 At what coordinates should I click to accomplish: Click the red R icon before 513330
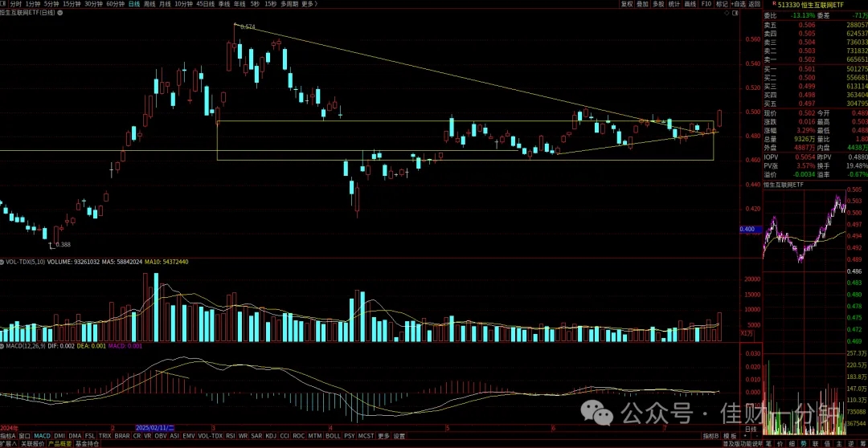tap(773, 3)
